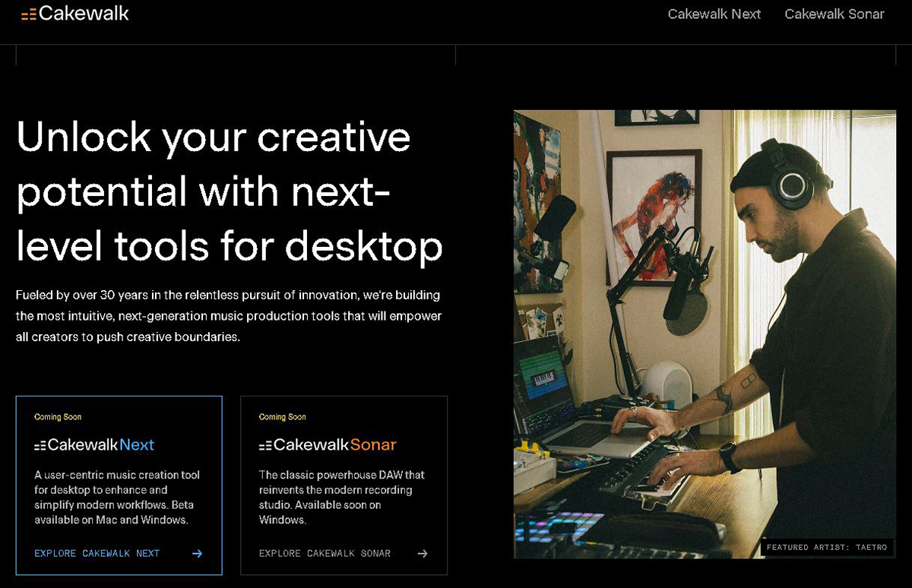Click the Featured Artist: Taetro caption
912x588 pixels.
[x=827, y=548]
